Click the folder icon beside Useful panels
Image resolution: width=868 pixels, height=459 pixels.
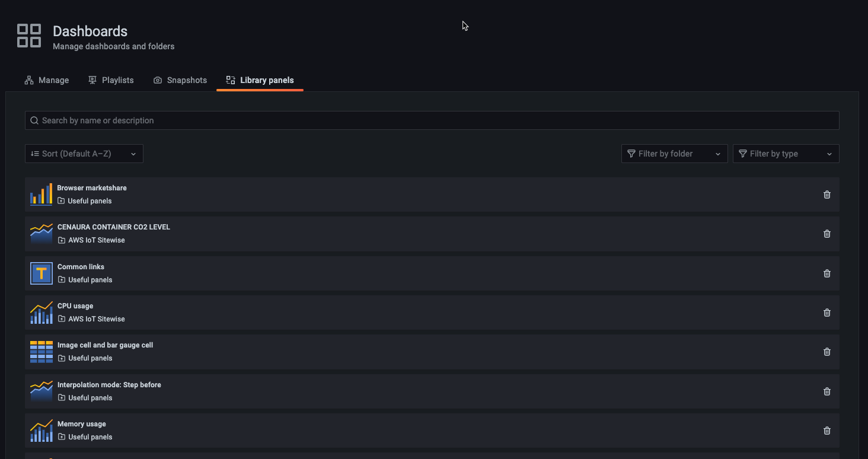coord(61,200)
